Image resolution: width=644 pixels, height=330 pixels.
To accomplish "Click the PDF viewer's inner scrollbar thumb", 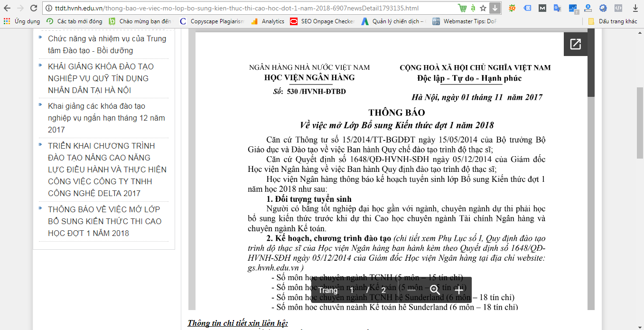I will [591, 62].
